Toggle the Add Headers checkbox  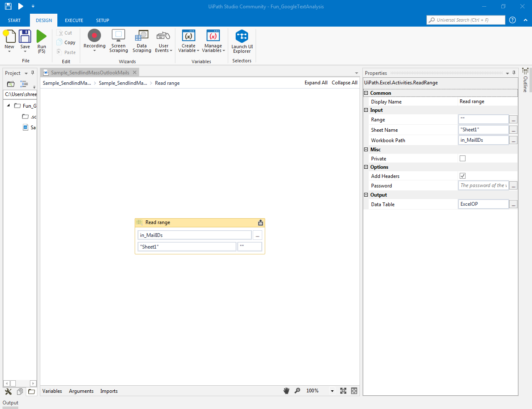pyautogui.click(x=463, y=176)
